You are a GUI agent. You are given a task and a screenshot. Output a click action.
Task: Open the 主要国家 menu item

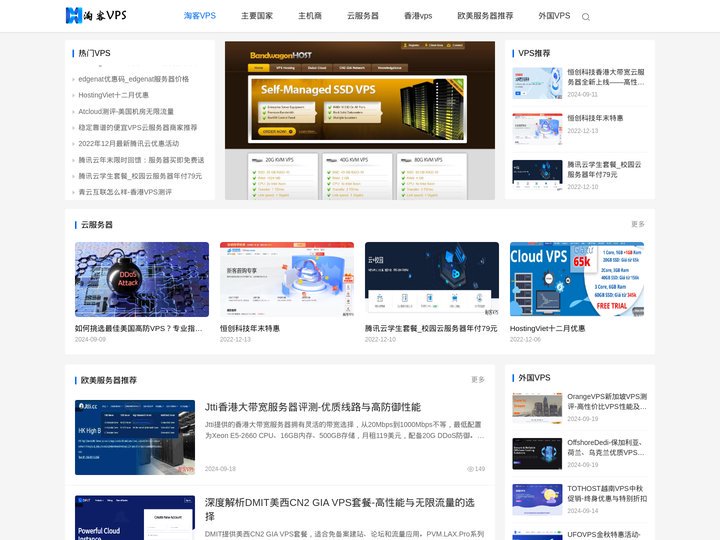(257, 16)
